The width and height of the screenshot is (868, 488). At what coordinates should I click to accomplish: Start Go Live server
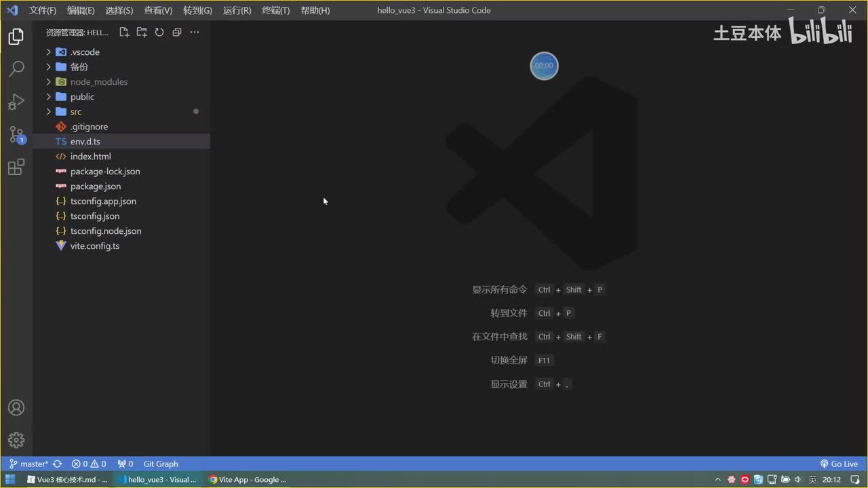[839, 464]
